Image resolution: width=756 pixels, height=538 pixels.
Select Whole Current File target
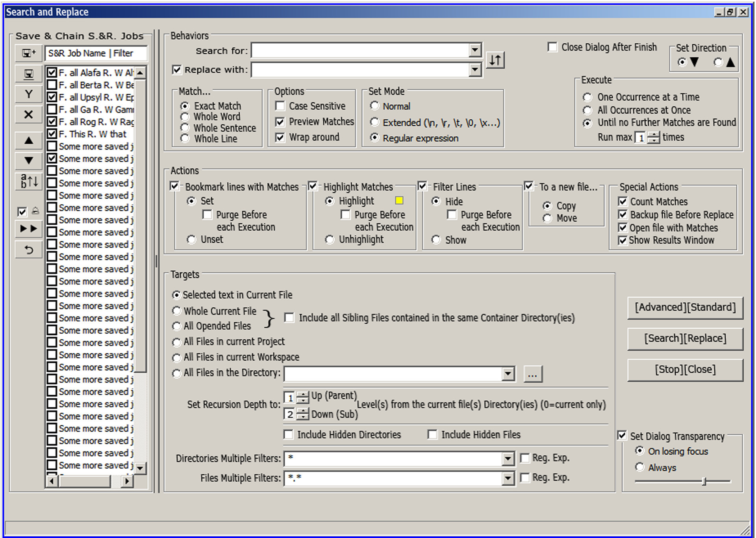click(176, 311)
